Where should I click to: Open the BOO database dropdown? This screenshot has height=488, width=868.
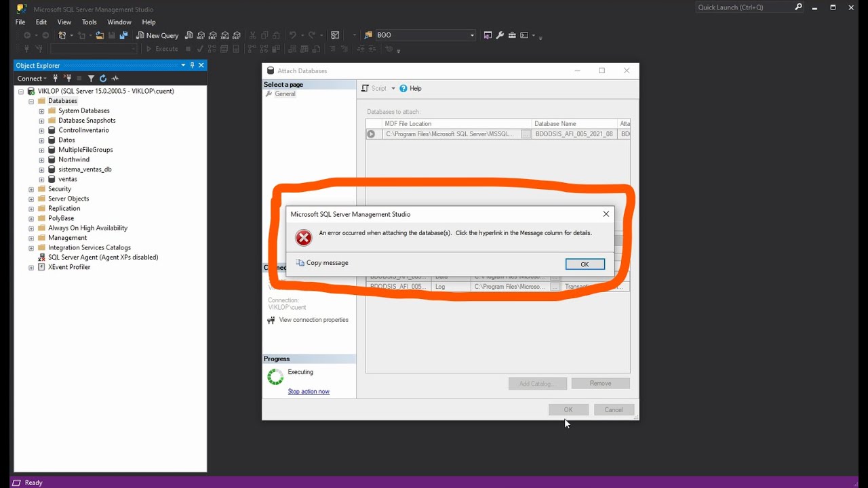point(472,35)
